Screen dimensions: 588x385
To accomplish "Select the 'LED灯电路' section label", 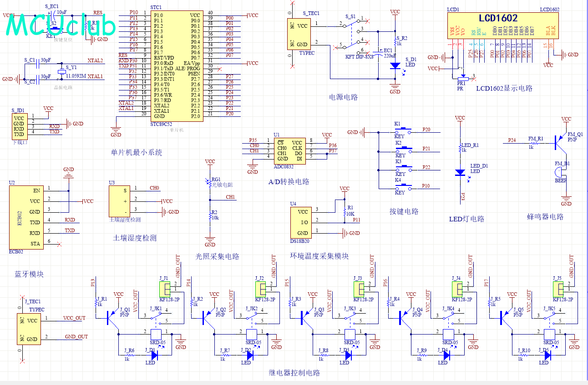I will (x=466, y=219).
